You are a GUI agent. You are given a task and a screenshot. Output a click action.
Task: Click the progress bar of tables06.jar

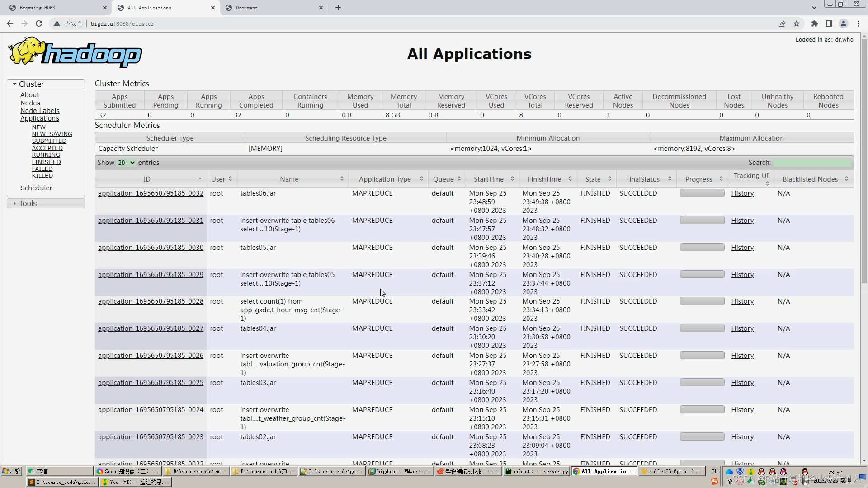click(702, 193)
